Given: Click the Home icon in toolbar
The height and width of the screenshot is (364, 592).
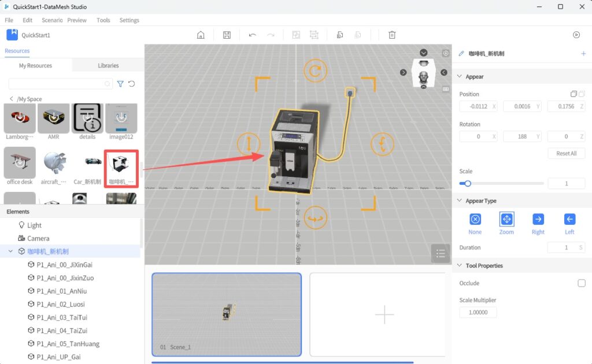Looking at the screenshot, I should 201,35.
